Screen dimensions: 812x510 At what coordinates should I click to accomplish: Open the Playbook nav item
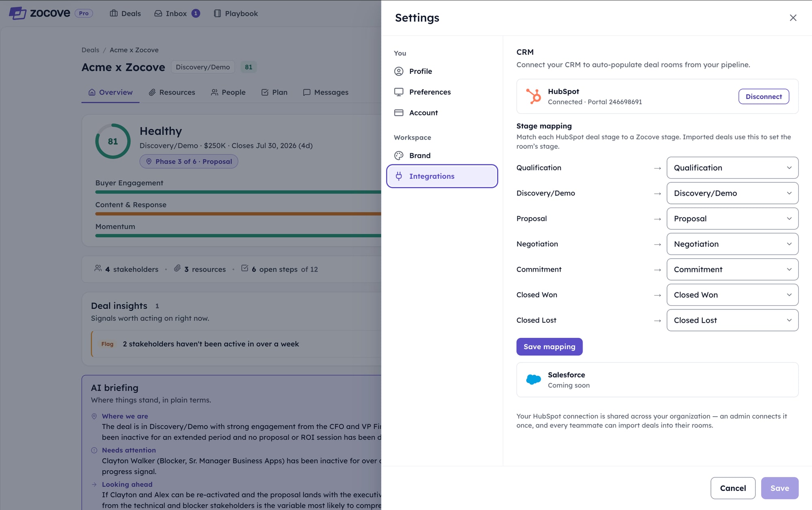pyautogui.click(x=236, y=13)
